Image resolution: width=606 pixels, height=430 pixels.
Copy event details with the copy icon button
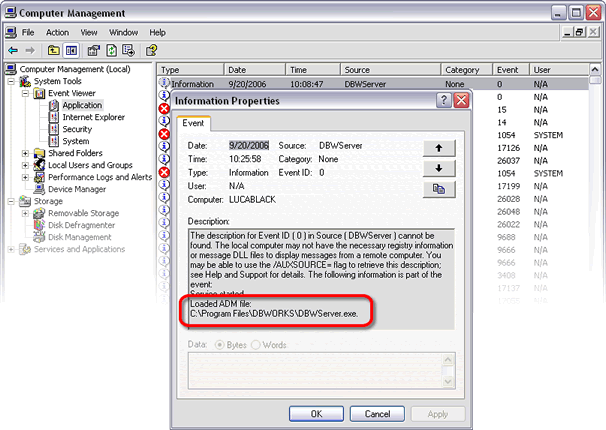(x=439, y=189)
